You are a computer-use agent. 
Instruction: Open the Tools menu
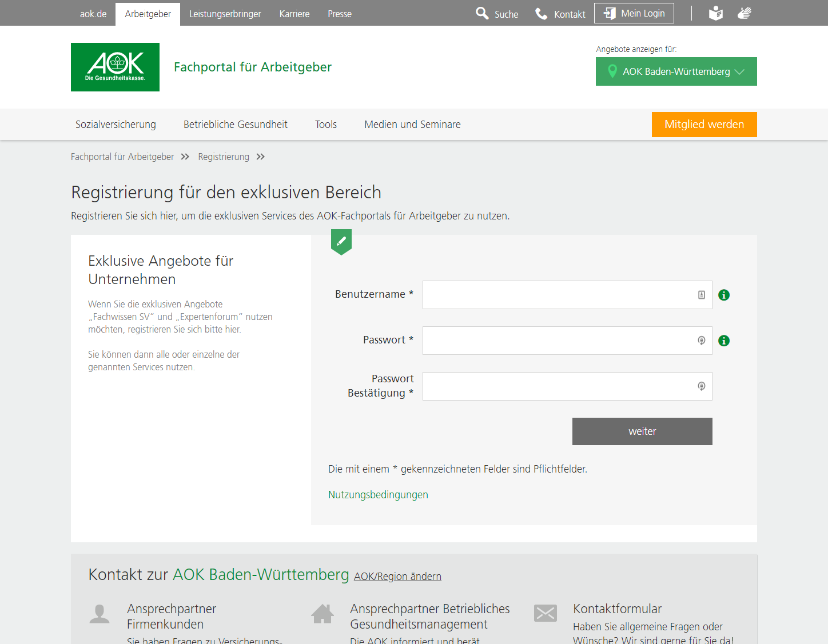326,125
